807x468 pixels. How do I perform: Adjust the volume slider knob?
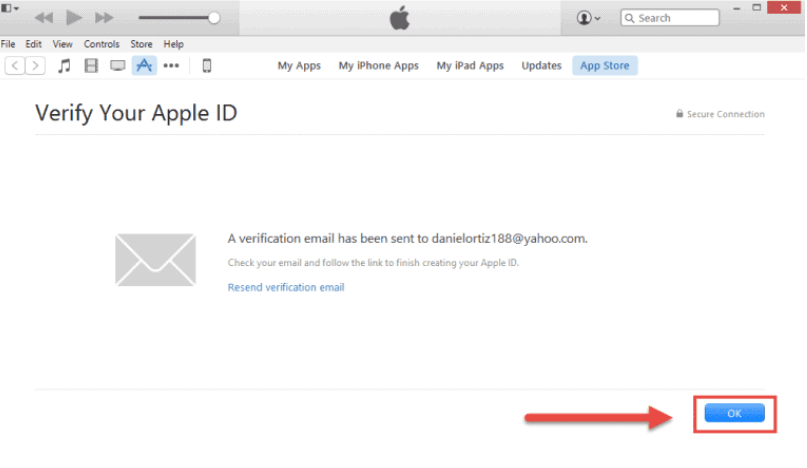coord(214,18)
